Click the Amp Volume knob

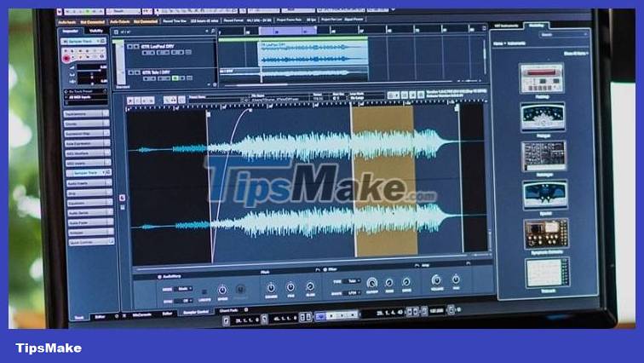[436, 280]
